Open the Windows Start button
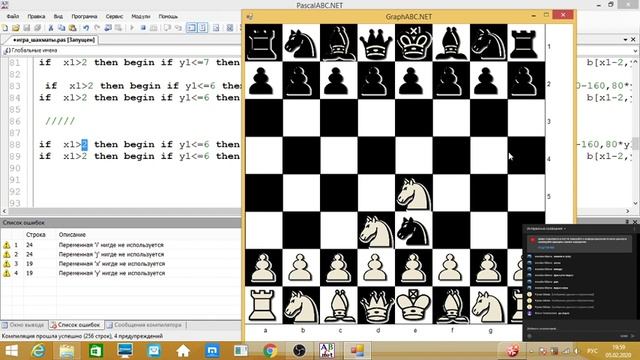Image resolution: width=640 pixels, height=360 pixels. point(11,351)
